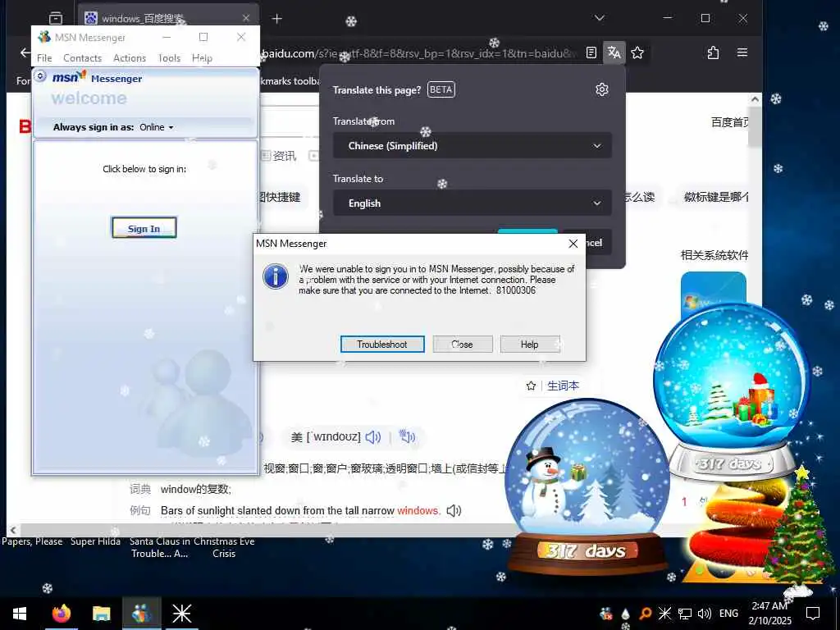Click the browser back arrow
The height and width of the screenshot is (630, 840).
pos(25,52)
